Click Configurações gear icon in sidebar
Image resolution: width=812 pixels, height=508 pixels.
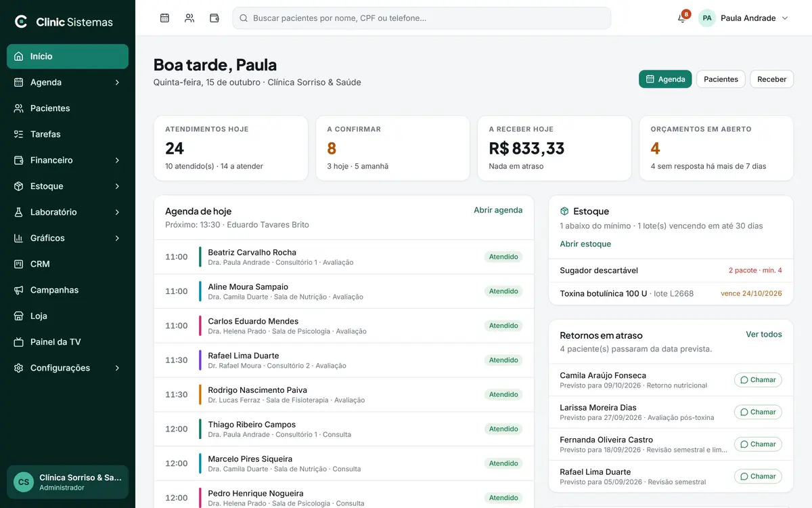click(x=19, y=368)
